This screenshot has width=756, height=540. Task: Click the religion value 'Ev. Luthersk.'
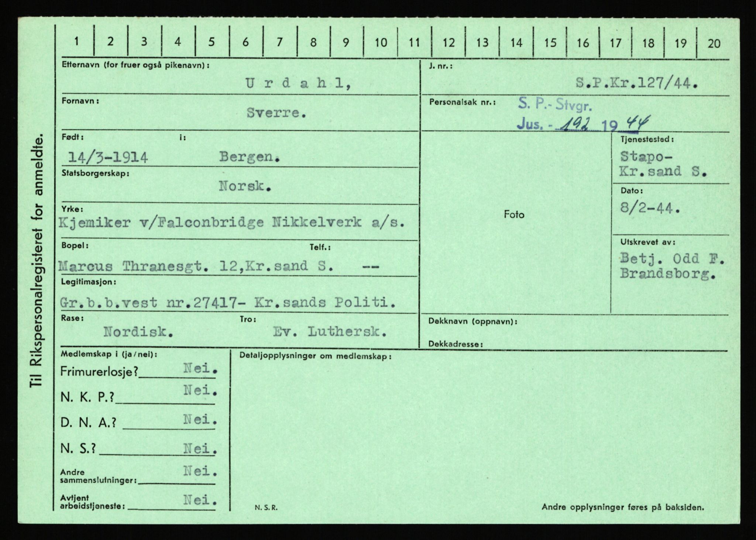pyautogui.click(x=330, y=332)
